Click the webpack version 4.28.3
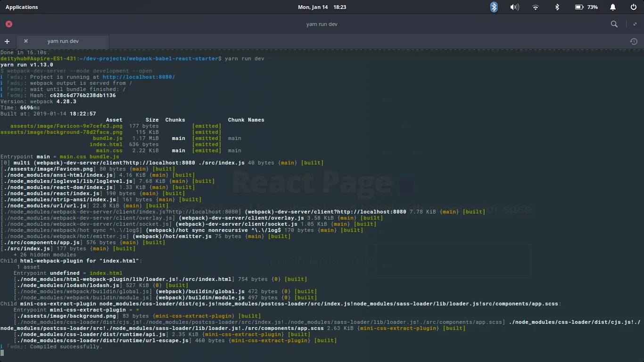 [x=66, y=101]
